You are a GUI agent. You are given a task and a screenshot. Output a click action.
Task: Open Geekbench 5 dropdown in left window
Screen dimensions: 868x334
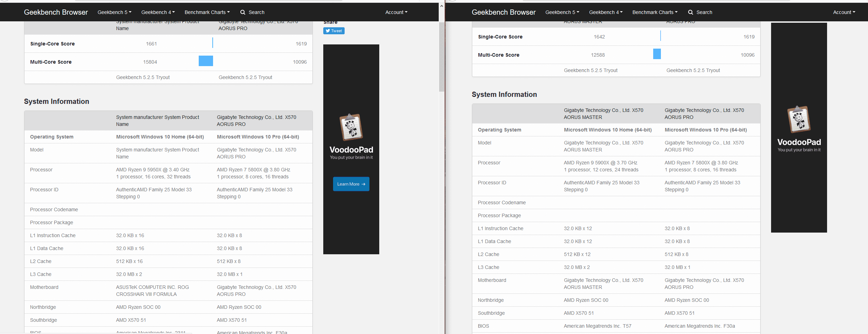click(114, 12)
